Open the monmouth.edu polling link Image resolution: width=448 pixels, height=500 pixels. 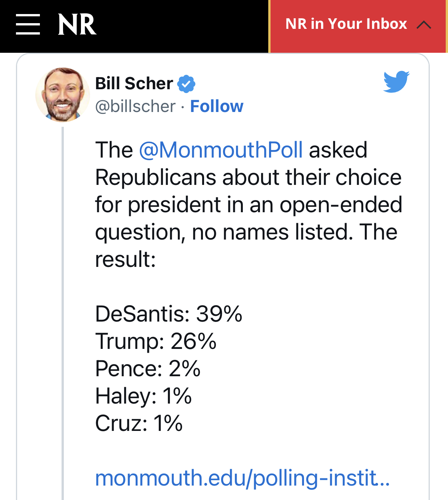point(242,478)
